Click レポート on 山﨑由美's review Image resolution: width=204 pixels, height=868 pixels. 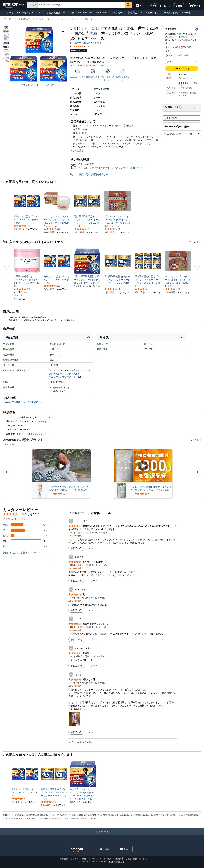[92, 581]
